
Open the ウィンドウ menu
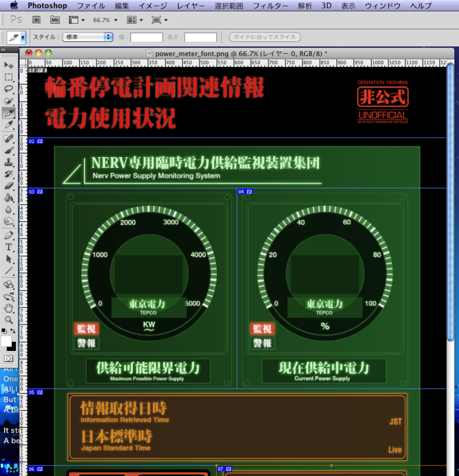click(x=383, y=5)
